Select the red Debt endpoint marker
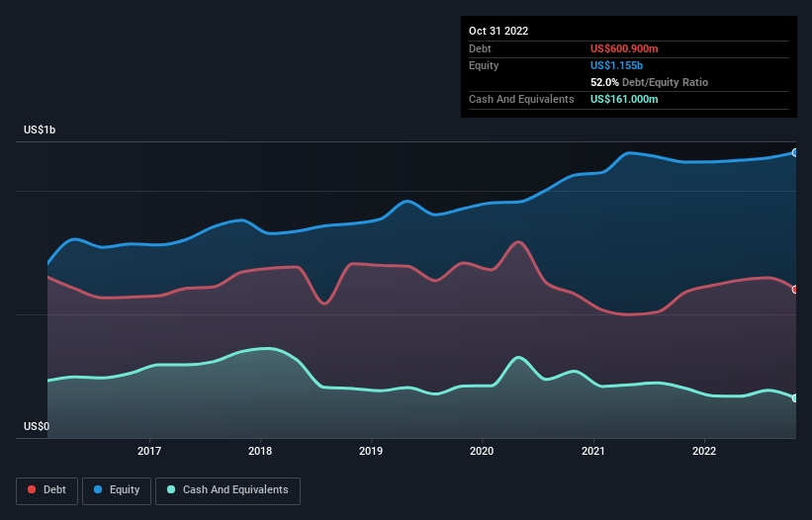Screen dimensions: 812x520 pyautogui.click(x=795, y=290)
